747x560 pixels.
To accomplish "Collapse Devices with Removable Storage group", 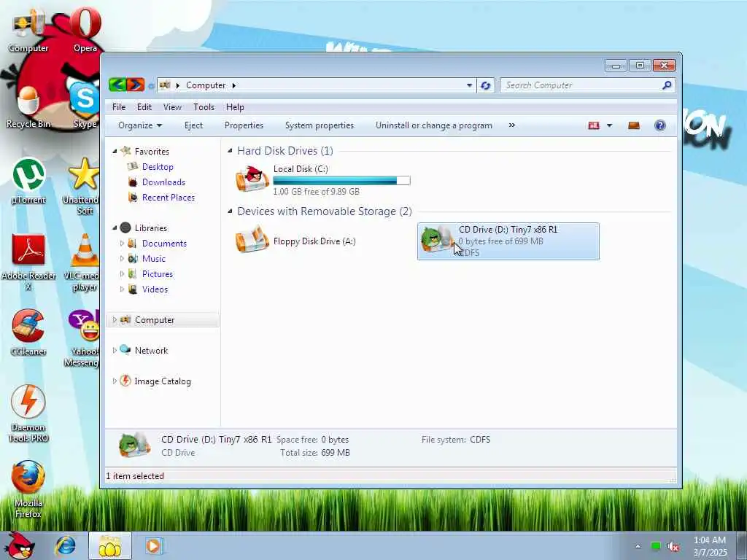I will pos(230,211).
